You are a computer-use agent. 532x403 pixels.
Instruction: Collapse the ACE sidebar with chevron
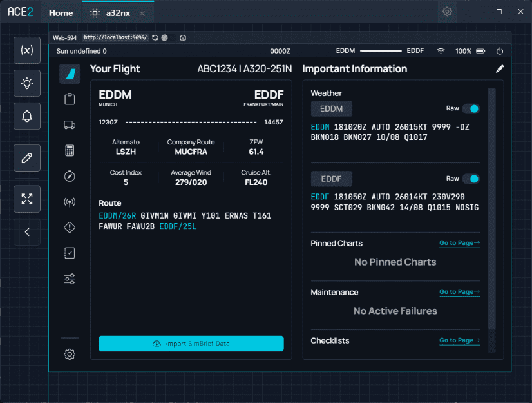point(27,232)
